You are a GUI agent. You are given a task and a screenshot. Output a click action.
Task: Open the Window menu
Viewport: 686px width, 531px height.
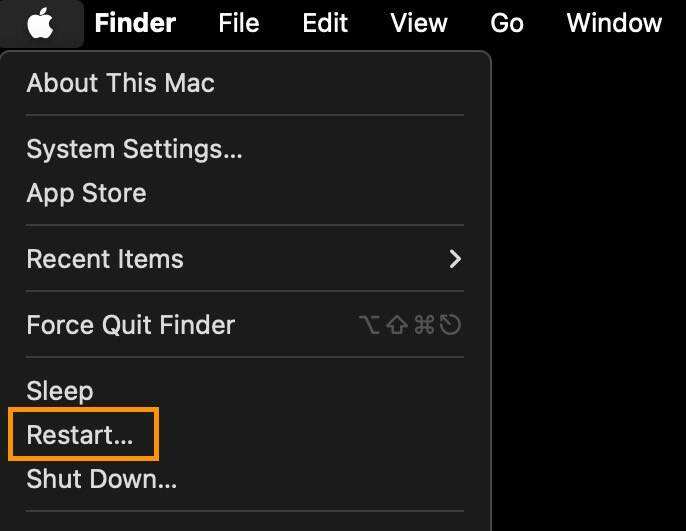[x=614, y=23]
